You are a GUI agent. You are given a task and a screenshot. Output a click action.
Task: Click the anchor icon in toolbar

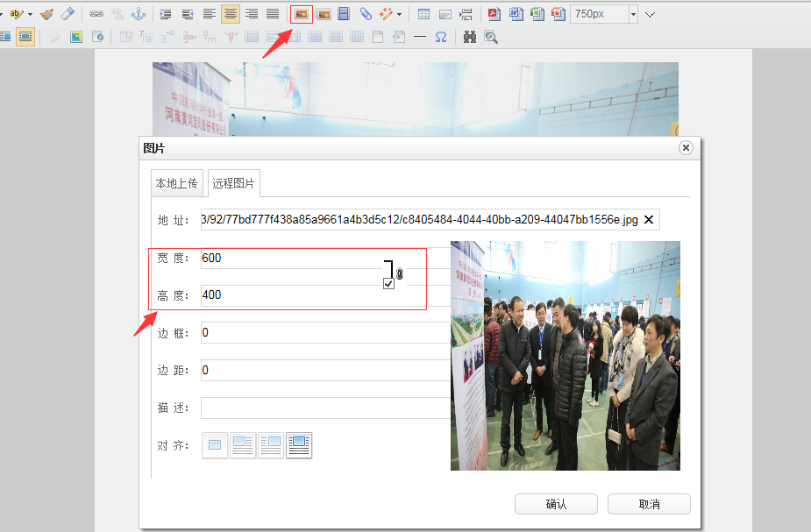(138, 14)
